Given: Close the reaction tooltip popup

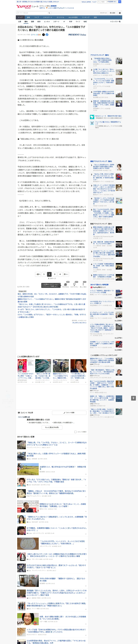Looking at the screenshot, I should click(60, 284).
